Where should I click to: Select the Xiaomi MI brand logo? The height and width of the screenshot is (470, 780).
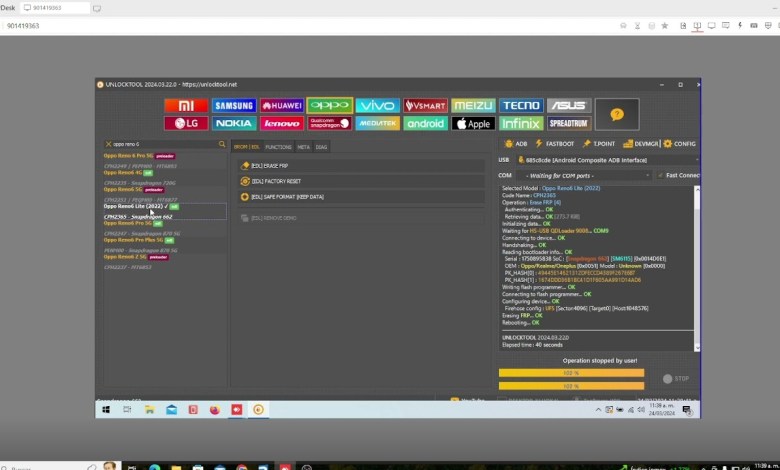186,106
